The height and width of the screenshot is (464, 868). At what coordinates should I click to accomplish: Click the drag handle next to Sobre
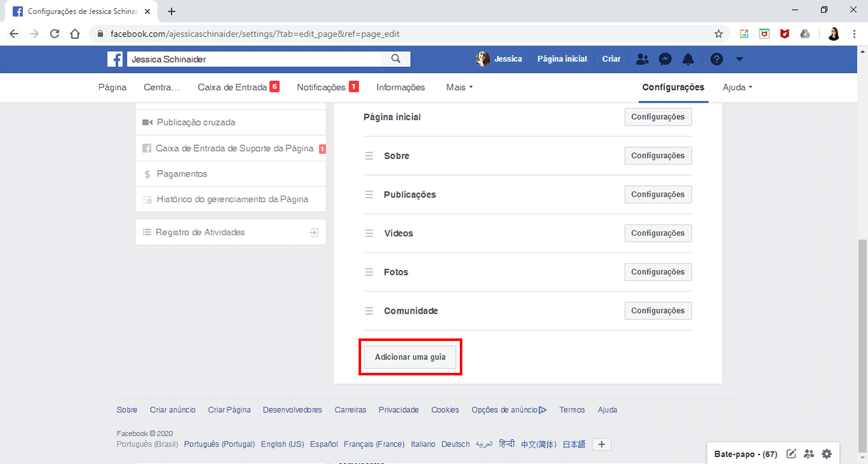(369, 156)
